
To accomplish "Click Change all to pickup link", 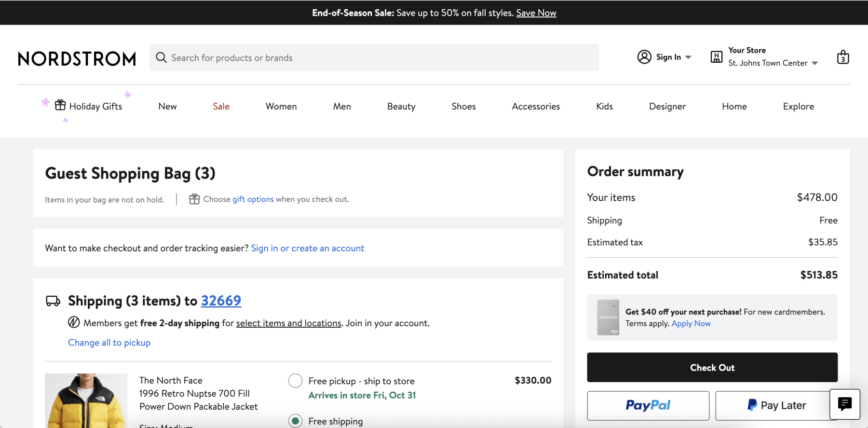I will click(x=109, y=343).
